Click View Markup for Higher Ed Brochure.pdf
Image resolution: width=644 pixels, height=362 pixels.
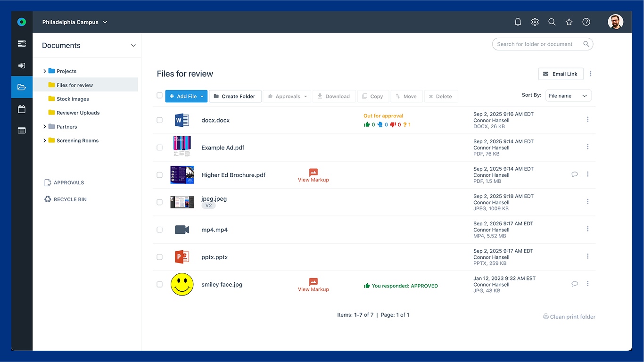tap(314, 175)
